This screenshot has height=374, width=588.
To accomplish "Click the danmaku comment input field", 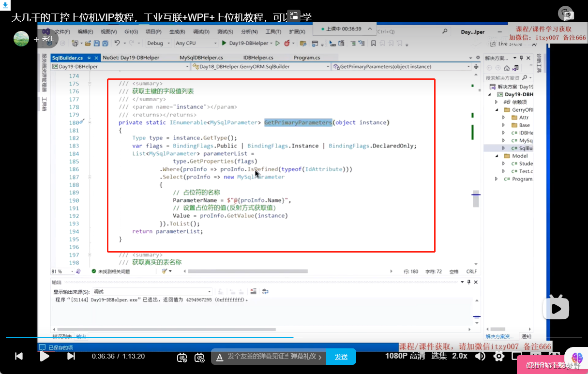I will [x=258, y=357].
